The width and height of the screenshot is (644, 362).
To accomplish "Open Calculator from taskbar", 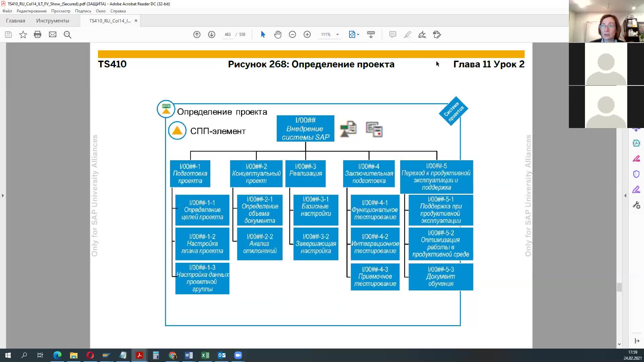I will coord(156,355).
